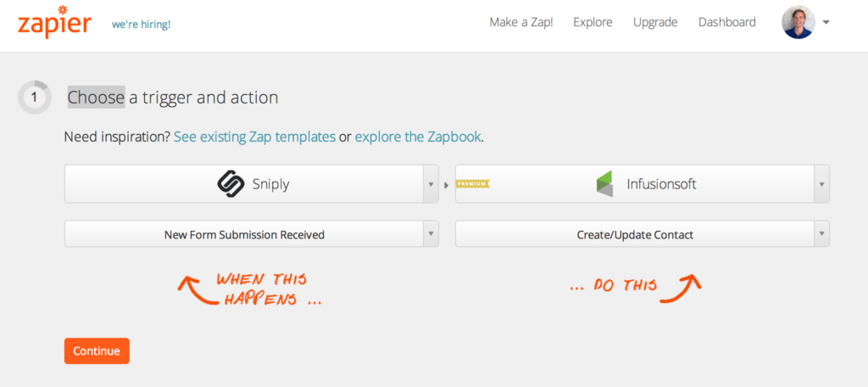Viewport: 868px width, 387px height.
Task: Click the Premium badge beside Infusionsoft
Action: 473,183
